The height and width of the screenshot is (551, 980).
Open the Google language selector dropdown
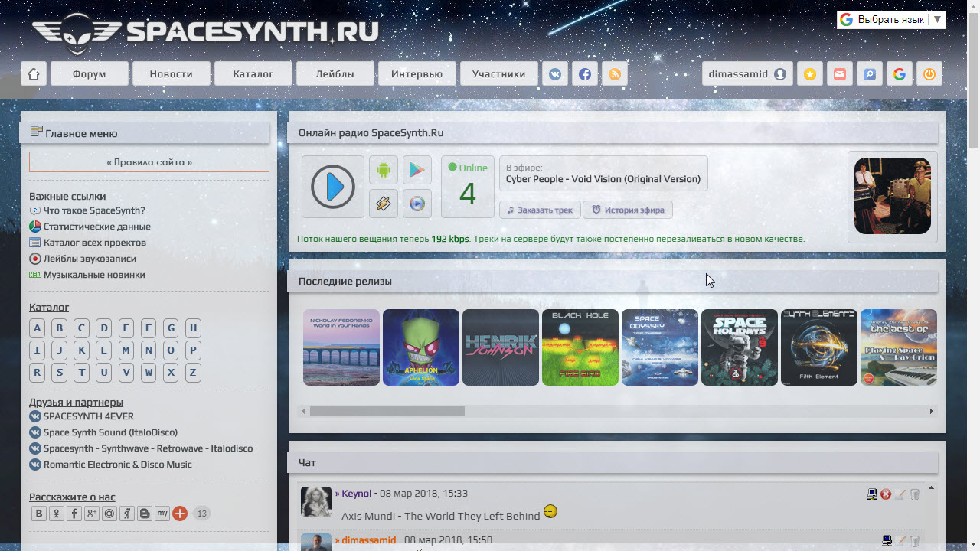(891, 20)
